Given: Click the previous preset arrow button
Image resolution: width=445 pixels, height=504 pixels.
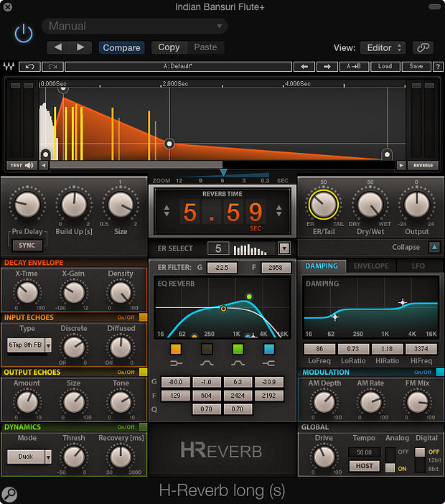Looking at the screenshot, I should 58,47.
